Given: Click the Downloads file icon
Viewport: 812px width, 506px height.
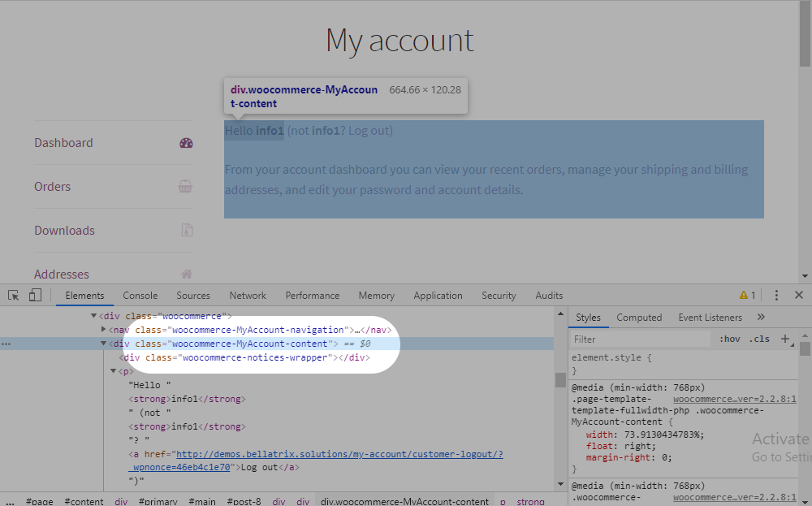Looking at the screenshot, I should [187, 230].
